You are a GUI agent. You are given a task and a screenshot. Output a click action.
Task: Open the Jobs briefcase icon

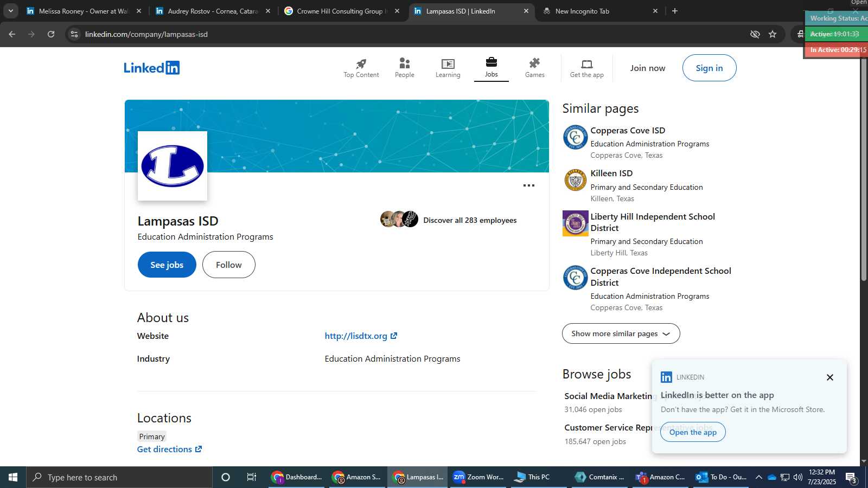click(491, 62)
